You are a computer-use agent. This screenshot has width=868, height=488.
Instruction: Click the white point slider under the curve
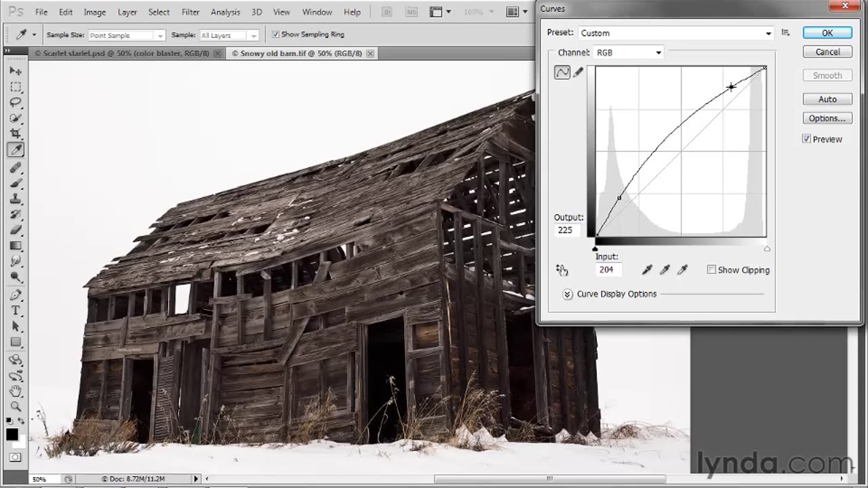(x=767, y=249)
